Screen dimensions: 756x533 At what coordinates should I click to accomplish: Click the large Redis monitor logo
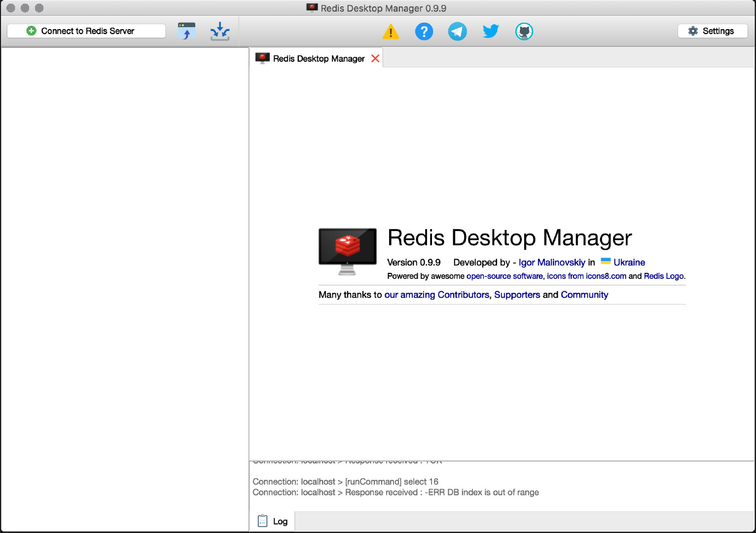coord(348,252)
